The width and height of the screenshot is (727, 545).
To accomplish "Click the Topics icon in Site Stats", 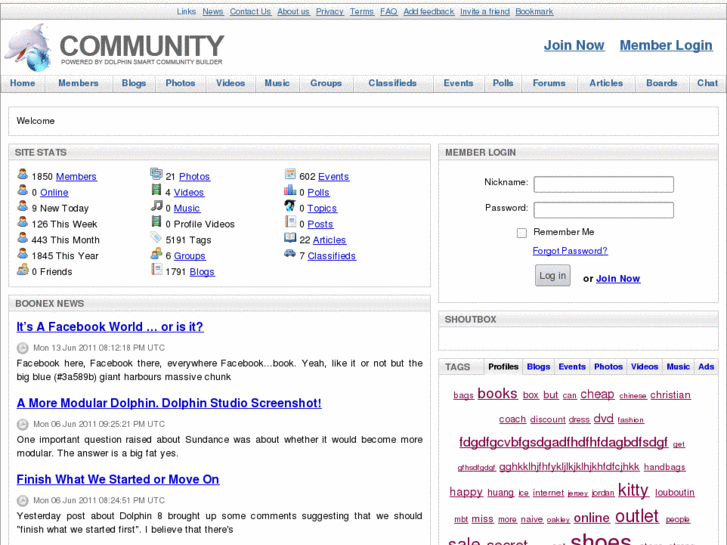I will click(290, 206).
